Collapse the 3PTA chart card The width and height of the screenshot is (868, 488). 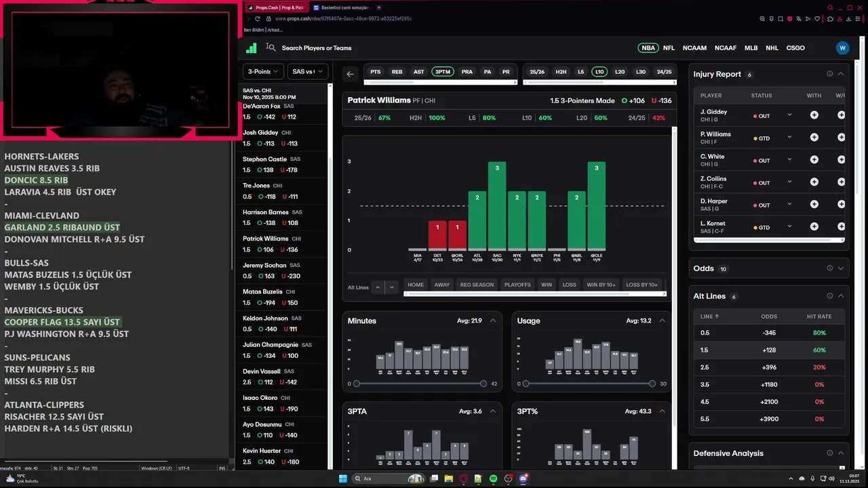tap(493, 411)
